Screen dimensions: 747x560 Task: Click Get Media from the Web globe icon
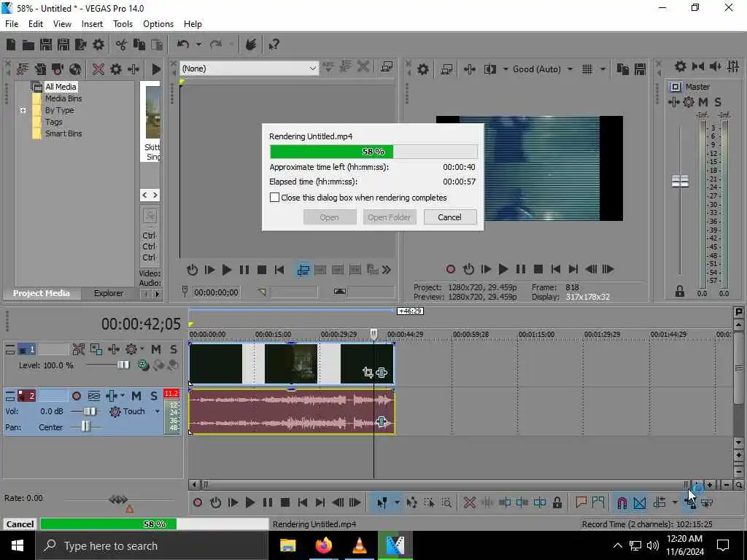click(x=75, y=69)
